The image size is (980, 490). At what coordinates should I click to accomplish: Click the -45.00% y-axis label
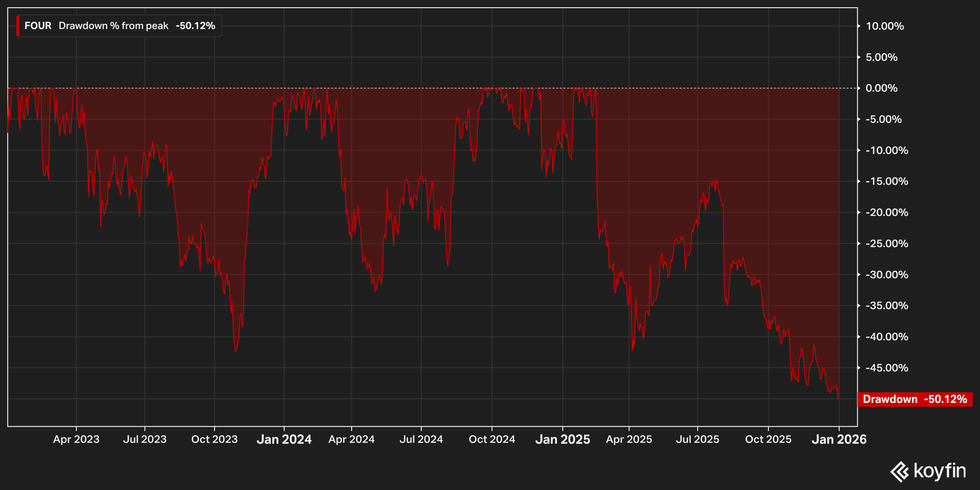[887, 368]
